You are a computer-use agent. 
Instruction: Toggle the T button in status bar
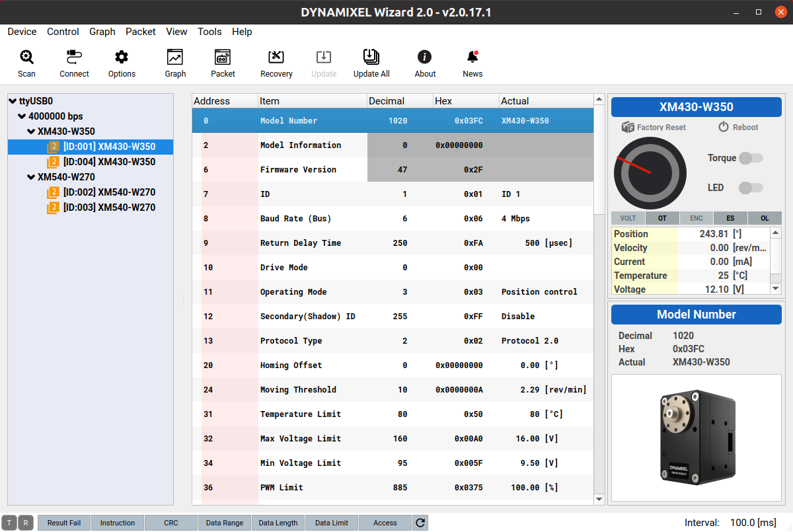[9, 523]
